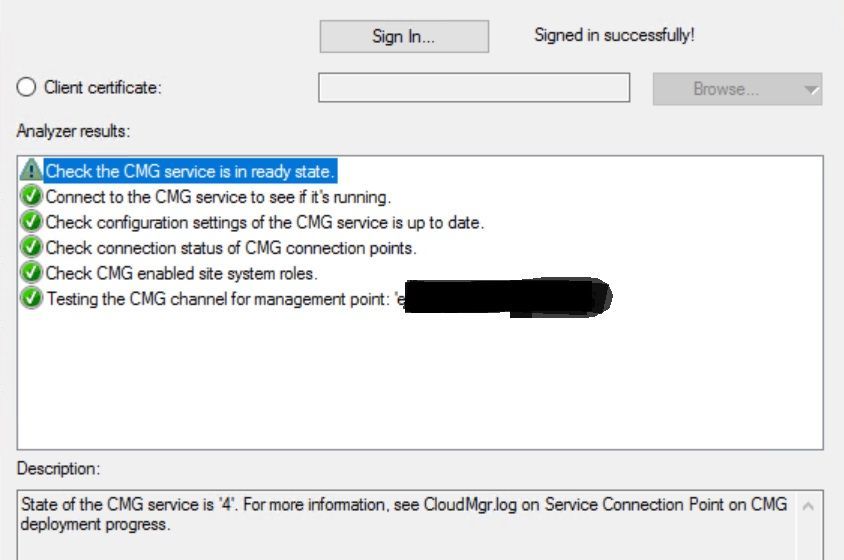The height and width of the screenshot is (560, 844).
Task: Select 'Check connection status of CMG connection points'
Action: point(230,247)
